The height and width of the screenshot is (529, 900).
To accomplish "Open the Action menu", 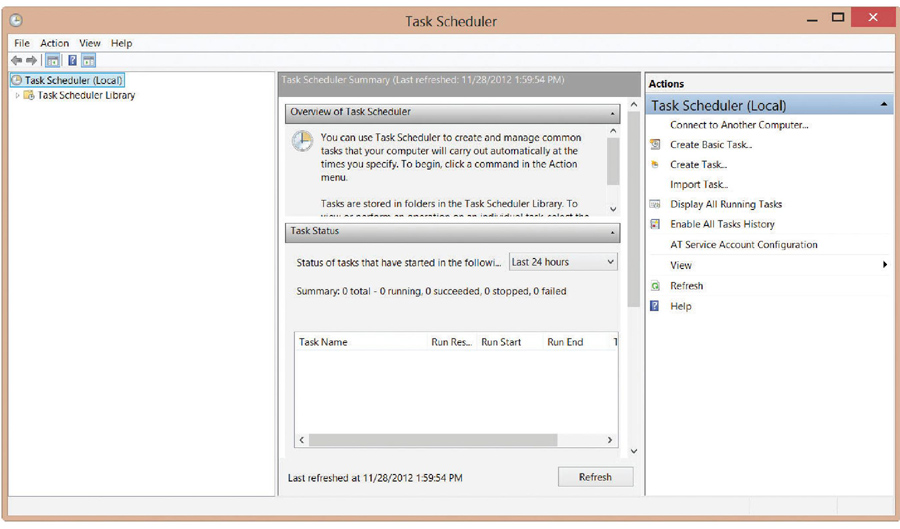I will click(55, 43).
